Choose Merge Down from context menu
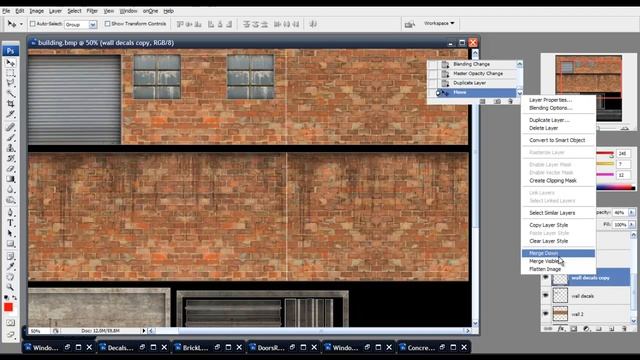Screen dimensions: 640x360 pyautogui.click(x=558, y=253)
